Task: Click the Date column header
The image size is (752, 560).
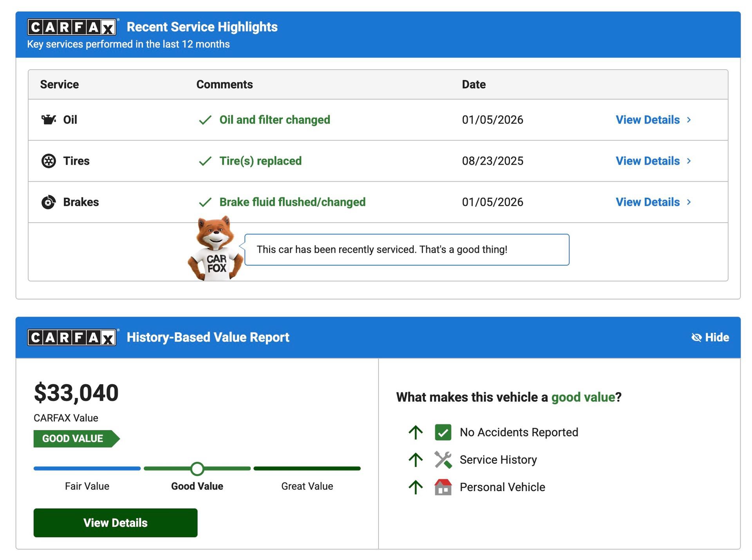Action: 474,85
